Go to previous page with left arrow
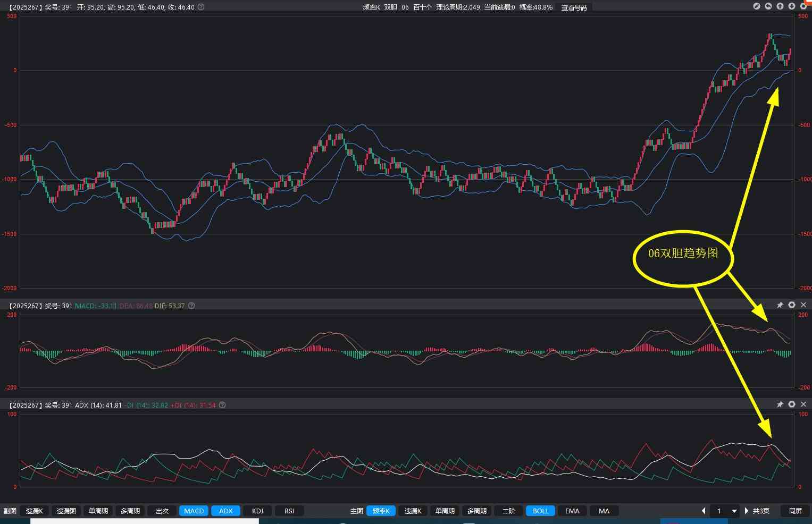812x524 pixels. tap(704, 511)
